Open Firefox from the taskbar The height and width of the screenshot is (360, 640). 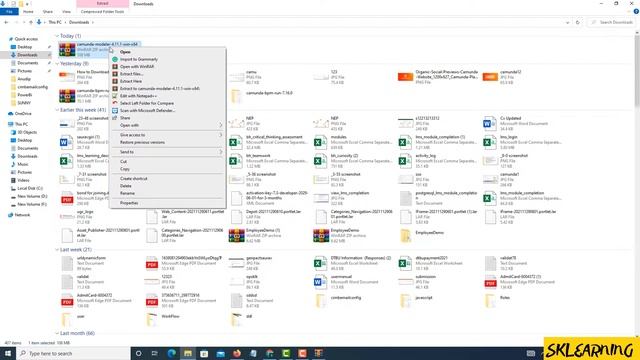(x=237, y=353)
